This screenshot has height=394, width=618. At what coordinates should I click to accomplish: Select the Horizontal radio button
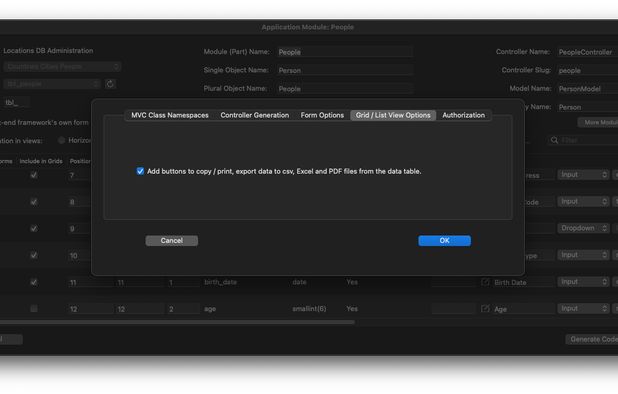pyautogui.click(x=61, y=140)
